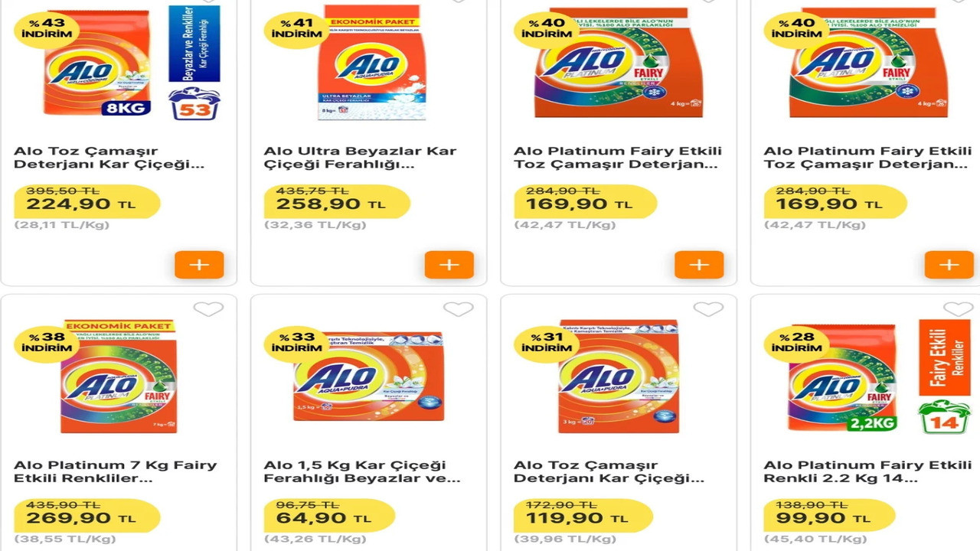980x551 pixels.
Task: Open the Alo Platinum 7 Kg Fairy title
Action: point(115,471)
